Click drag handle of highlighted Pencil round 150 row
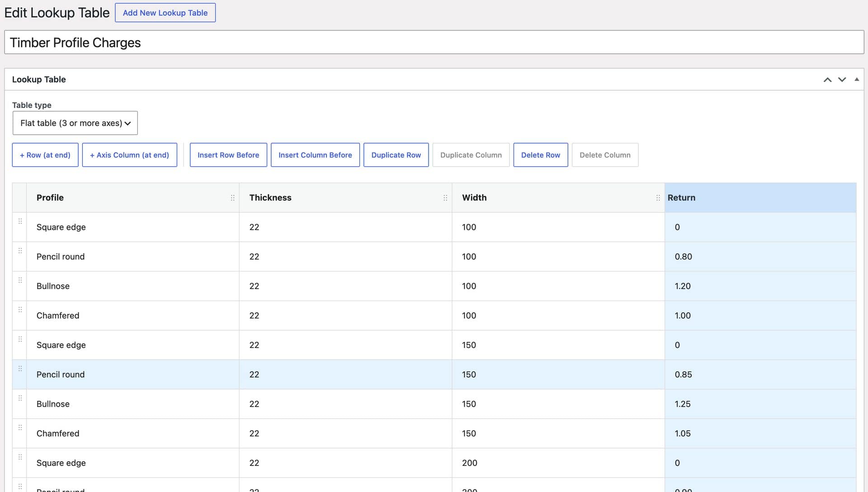Viewport: 868px width, 492px height. point(20,369)
